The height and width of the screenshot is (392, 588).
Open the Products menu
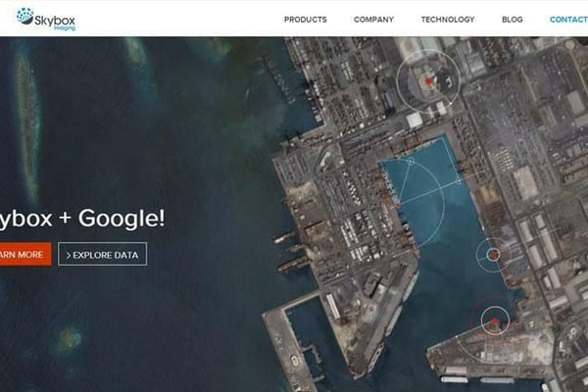tap(305, 20)
